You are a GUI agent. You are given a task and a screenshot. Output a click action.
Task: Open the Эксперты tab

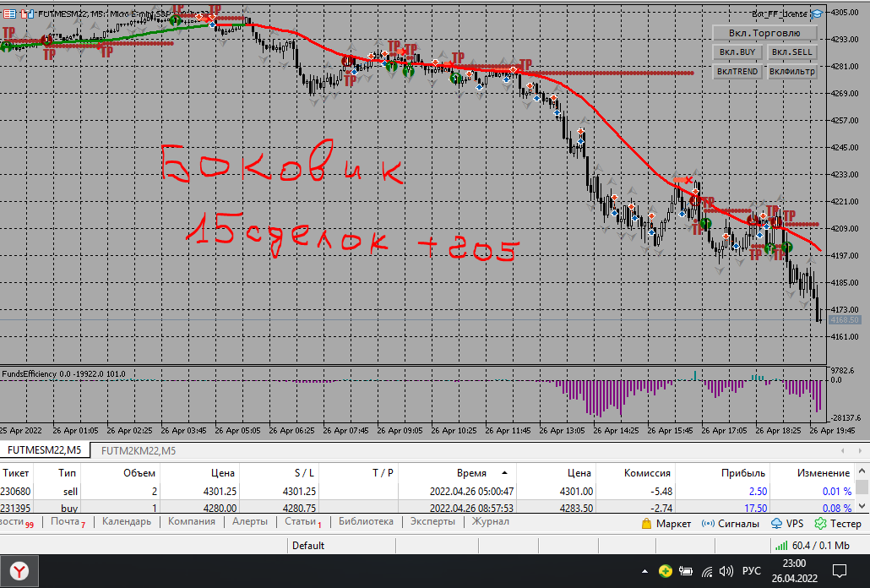point(432,522)
